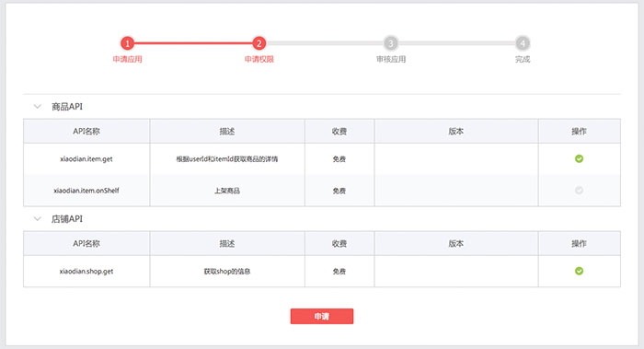Collapse the 店铺API section chevron
Image resolution: width=644 pixels, height=349 pixels.
coord(38,219)
